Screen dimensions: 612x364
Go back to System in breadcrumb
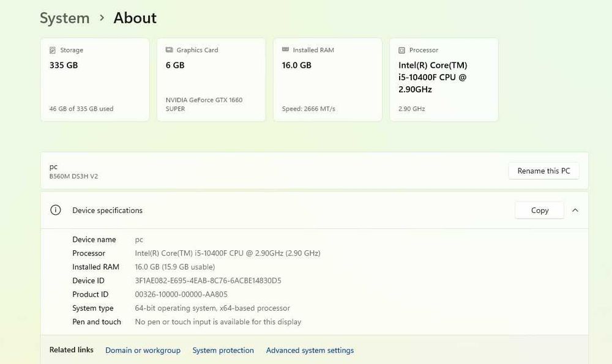point(65,18)
